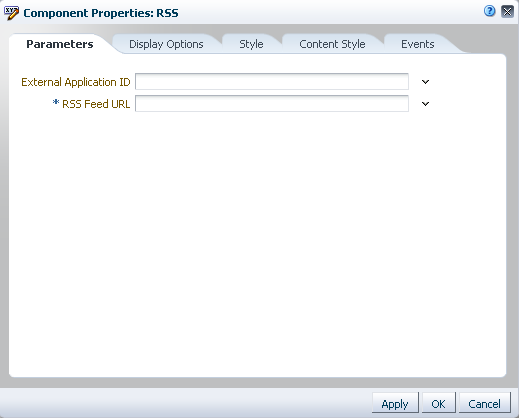Cancel the RSS properties dialog
The width and height of the screenshot is (519, 418).
(484, 404)
